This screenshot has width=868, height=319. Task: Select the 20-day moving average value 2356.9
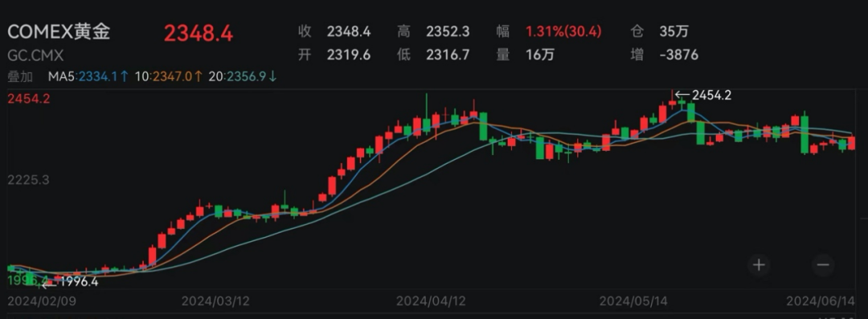248,76
